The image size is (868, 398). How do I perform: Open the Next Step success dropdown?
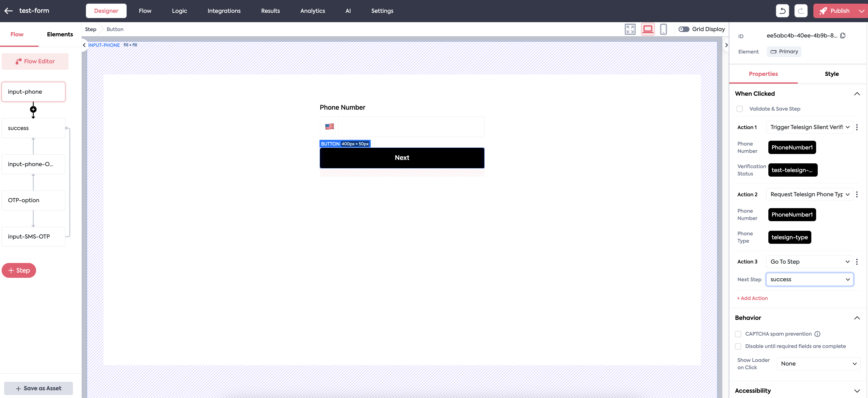(809, 279)
